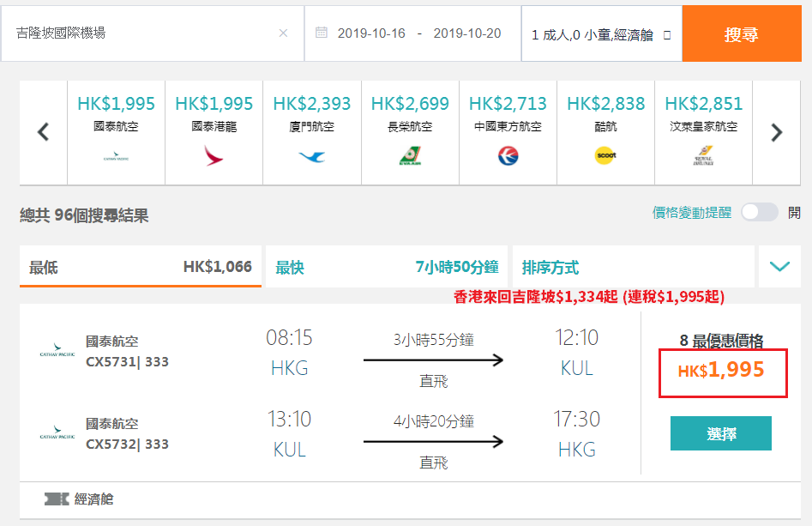Choose the Royal Brunei airline logo

[x=703, y=155]
